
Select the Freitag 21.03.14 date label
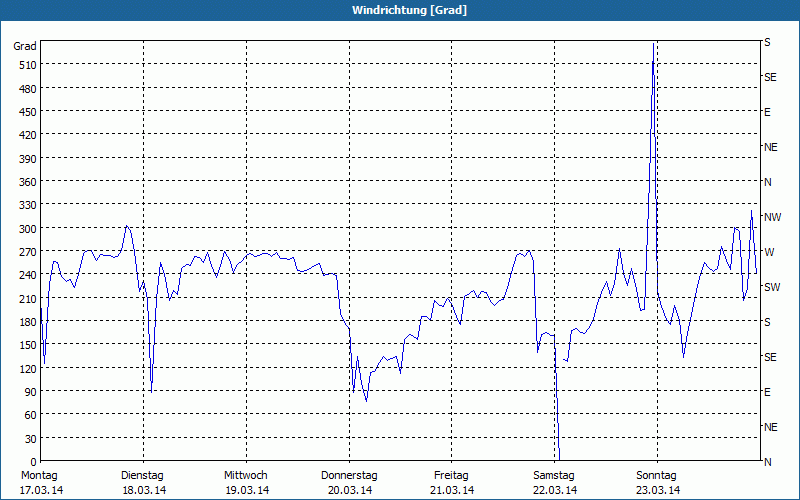[452, 483]
